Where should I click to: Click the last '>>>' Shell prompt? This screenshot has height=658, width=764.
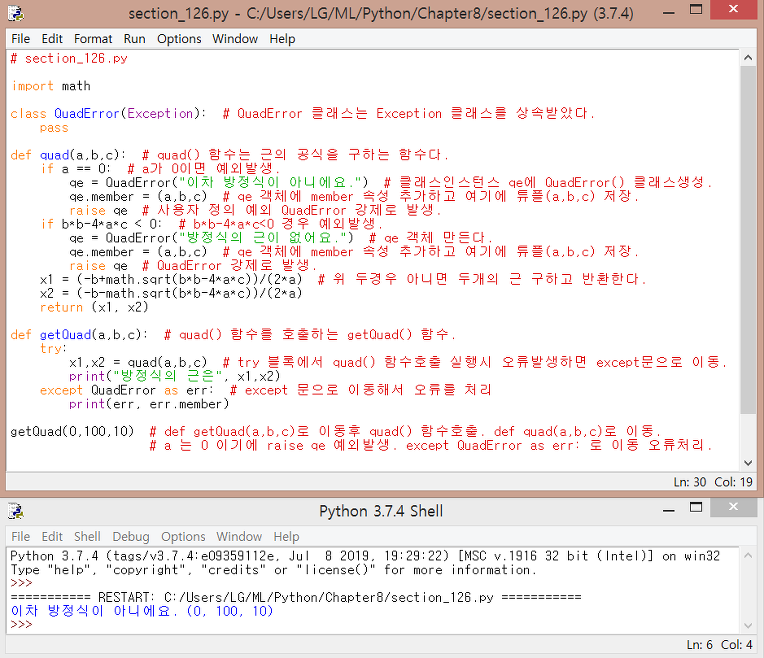tap(21, 625)
